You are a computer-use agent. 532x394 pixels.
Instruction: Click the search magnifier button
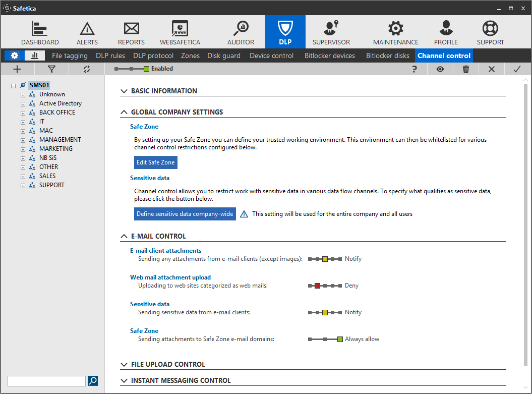[x=93, y=381]
